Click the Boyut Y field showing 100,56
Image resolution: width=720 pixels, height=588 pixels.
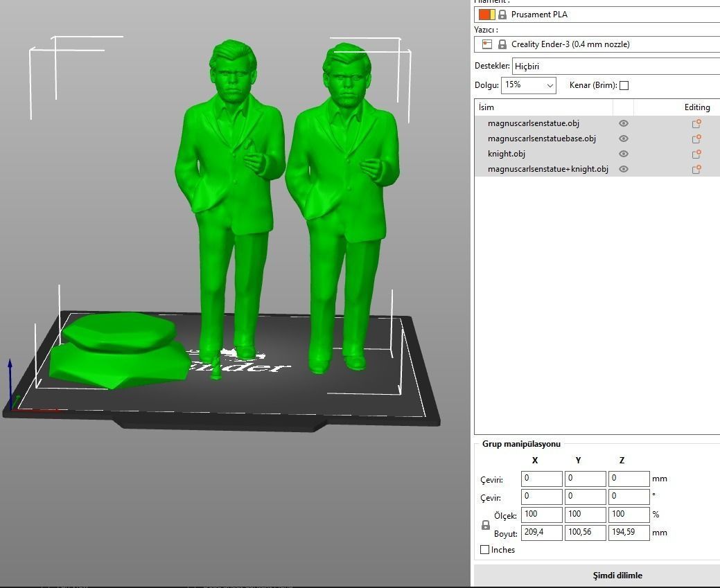click(x=586, y=533)
